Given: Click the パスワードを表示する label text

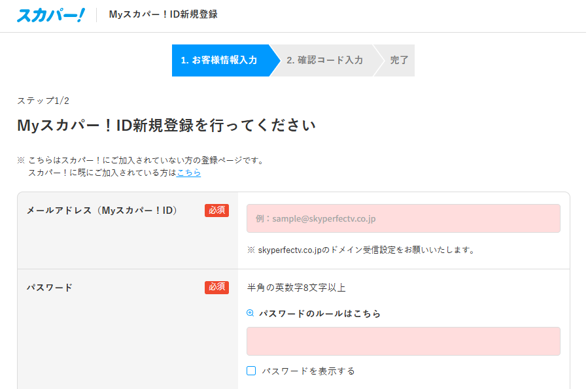Looking at the screenshot, I should [x=308, y=371].
